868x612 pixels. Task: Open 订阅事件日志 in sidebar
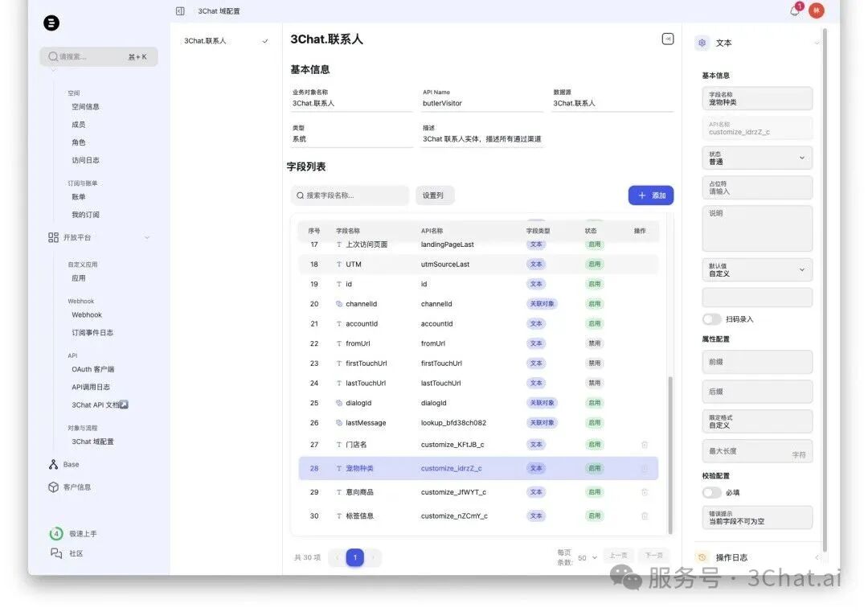point(92,333)
